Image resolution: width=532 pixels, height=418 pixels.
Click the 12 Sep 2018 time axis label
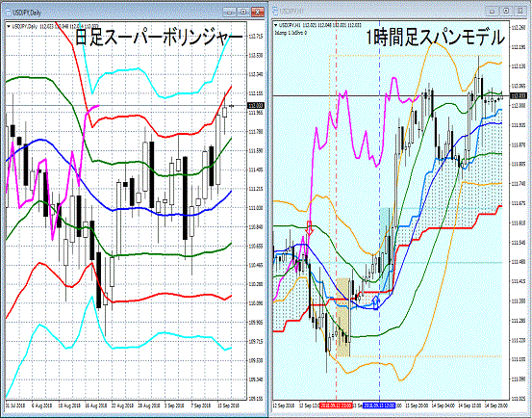[285, 405]
